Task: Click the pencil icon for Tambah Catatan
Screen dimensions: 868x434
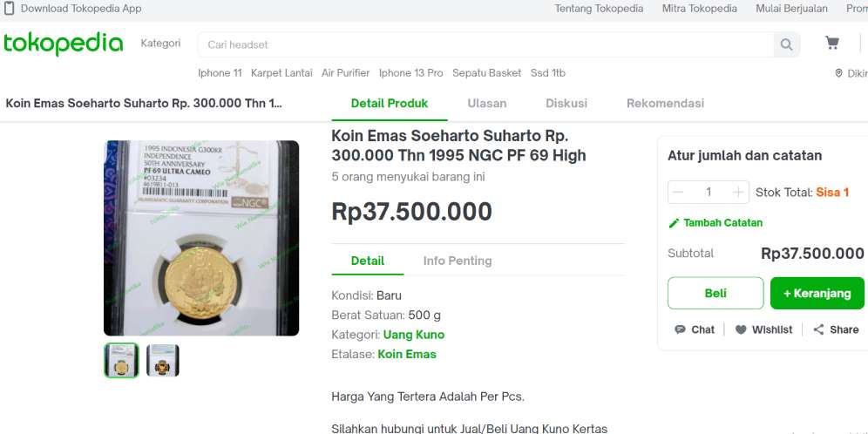Action: 674,223
